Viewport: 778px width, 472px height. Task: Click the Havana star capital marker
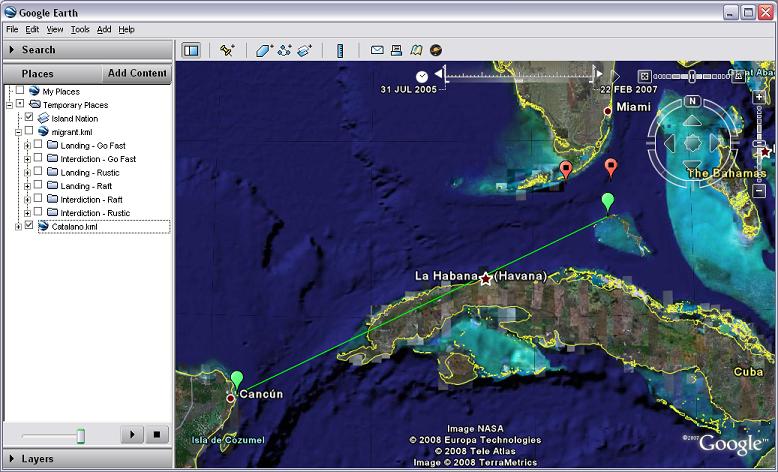(486, 278)
